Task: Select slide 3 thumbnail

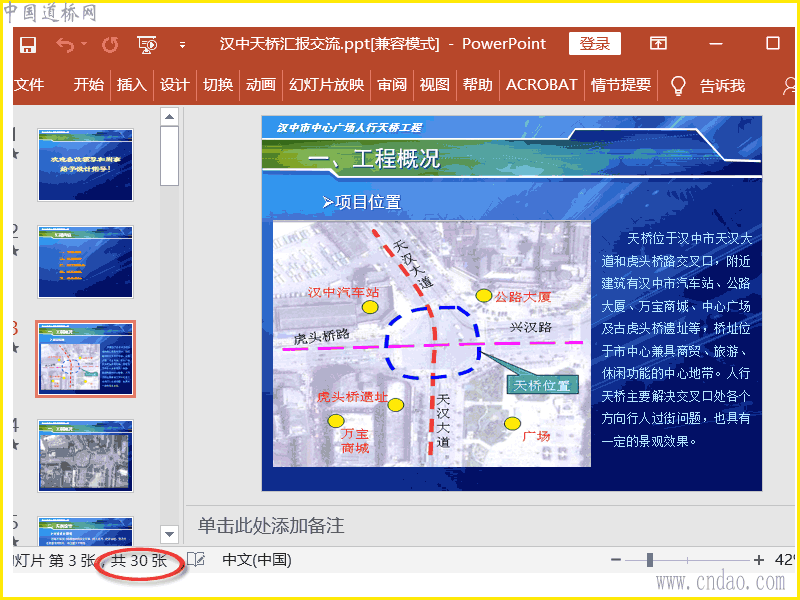Action: (x=85, y=359)
